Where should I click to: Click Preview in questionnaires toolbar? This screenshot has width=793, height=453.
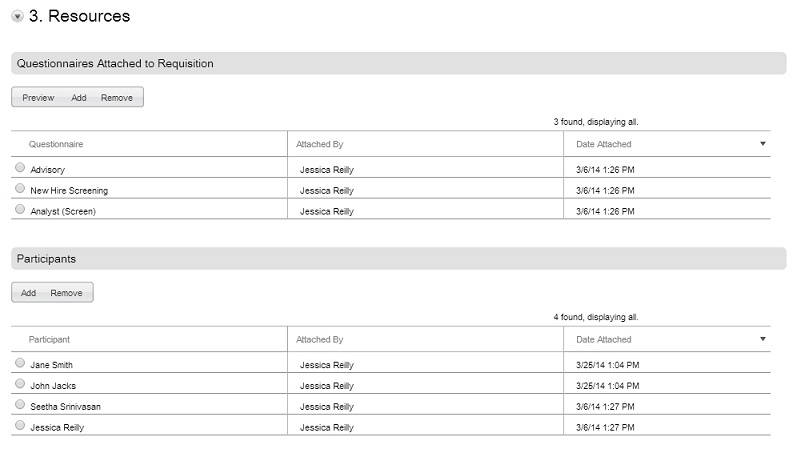click(x=38, y=98)
